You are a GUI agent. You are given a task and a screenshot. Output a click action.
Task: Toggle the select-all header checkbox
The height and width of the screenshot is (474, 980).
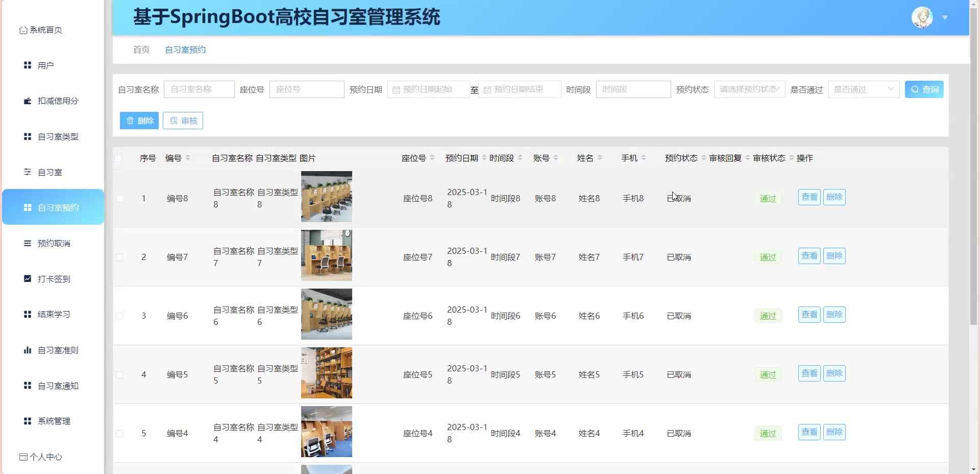(118, 158)
